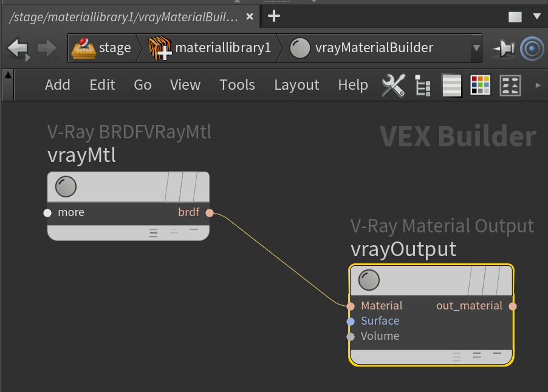Click the more input connector on vrayMtl
This screenshot has width=548, height=392.
tap(47, 213)
